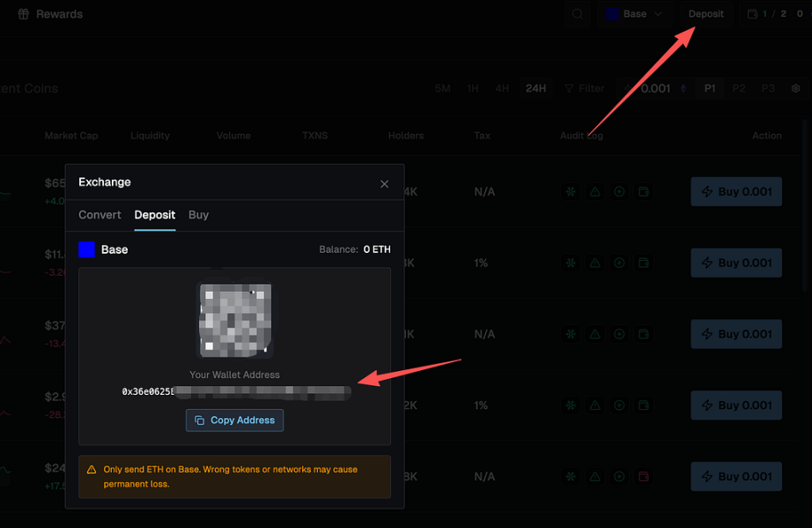Open the search icon in top bar
The width and height of the screenshot is (812, 528).
pos(578,14)
